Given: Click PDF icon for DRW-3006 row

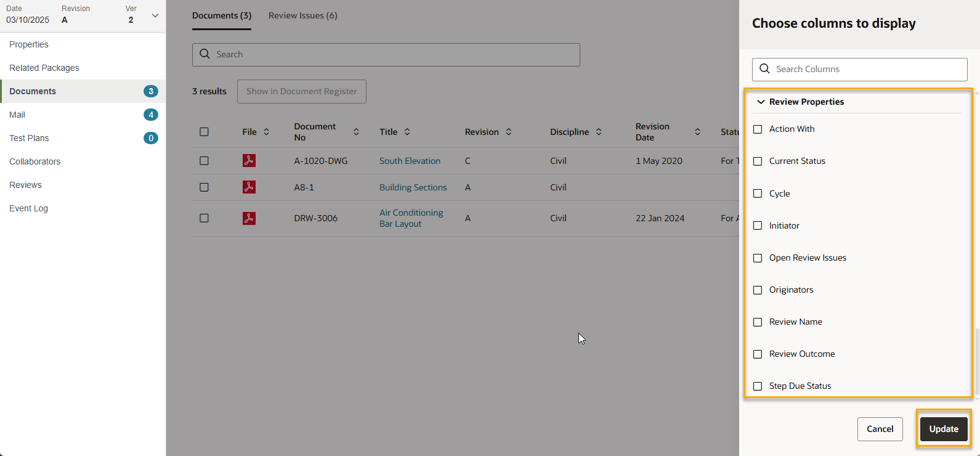Looking at the screenshot, I should click(x=249, y=218).
